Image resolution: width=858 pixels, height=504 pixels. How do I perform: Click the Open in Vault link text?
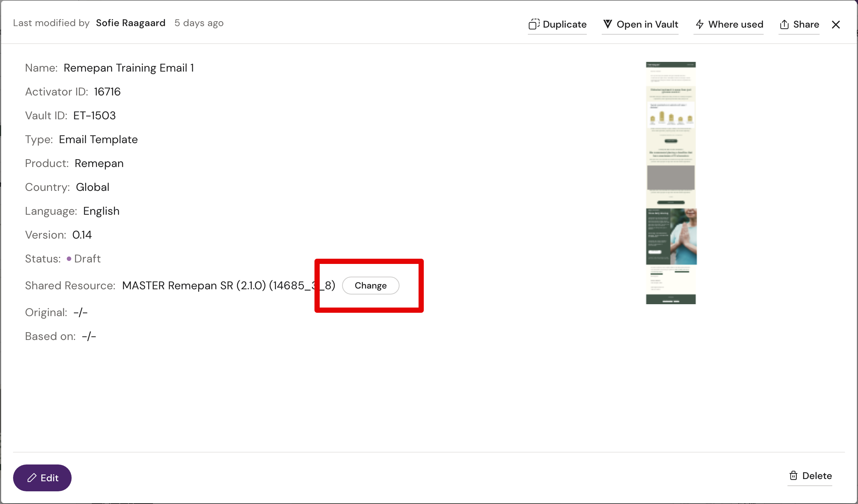click(647, 24)
